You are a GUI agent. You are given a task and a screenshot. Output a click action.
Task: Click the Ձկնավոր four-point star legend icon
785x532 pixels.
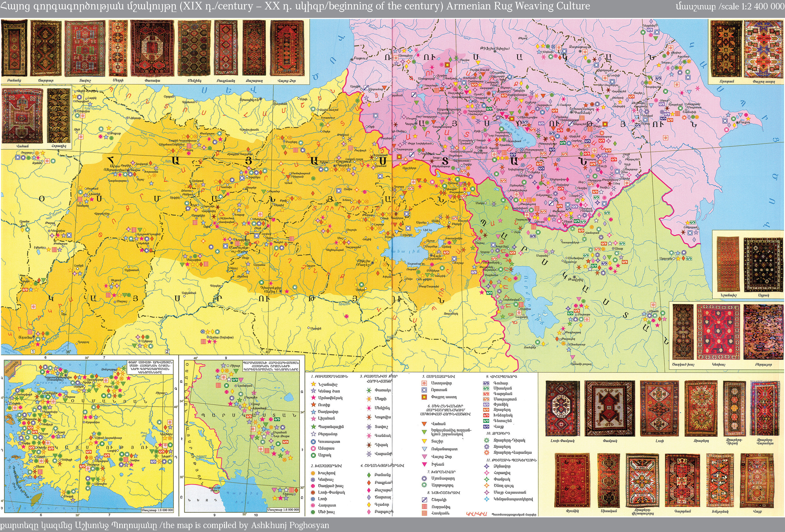[486, 467]
